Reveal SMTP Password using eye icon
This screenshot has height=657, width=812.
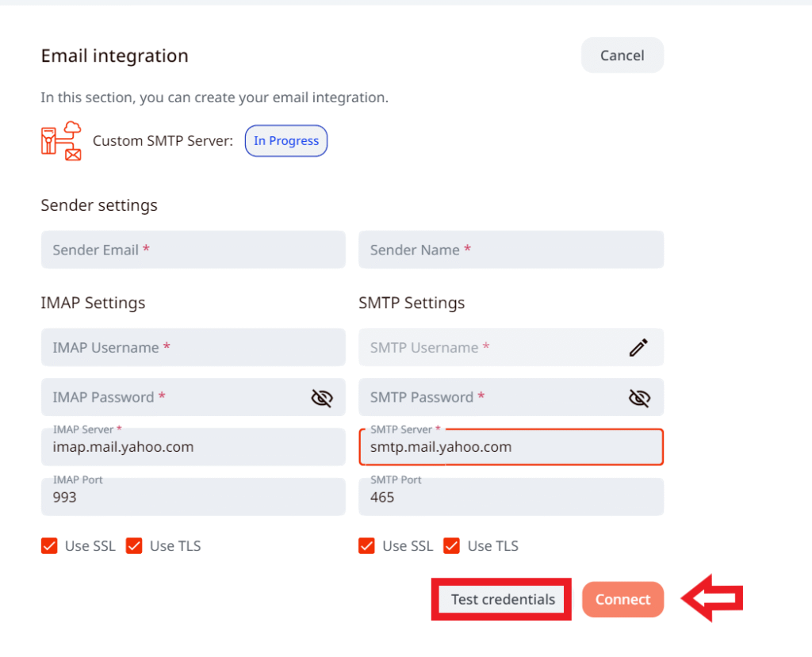coord(639,398)
